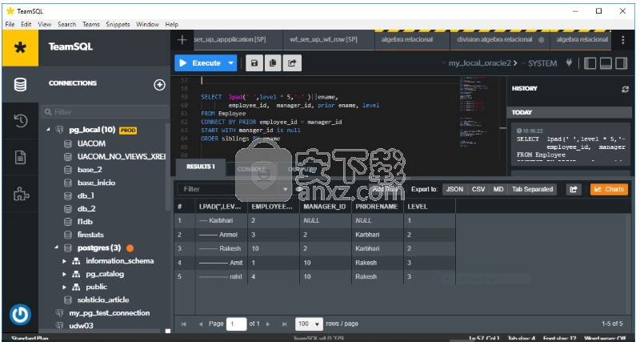This screenshot has width=644, height=342.
Task: Click the connection plug icon
Action: (x=569, y=63)
